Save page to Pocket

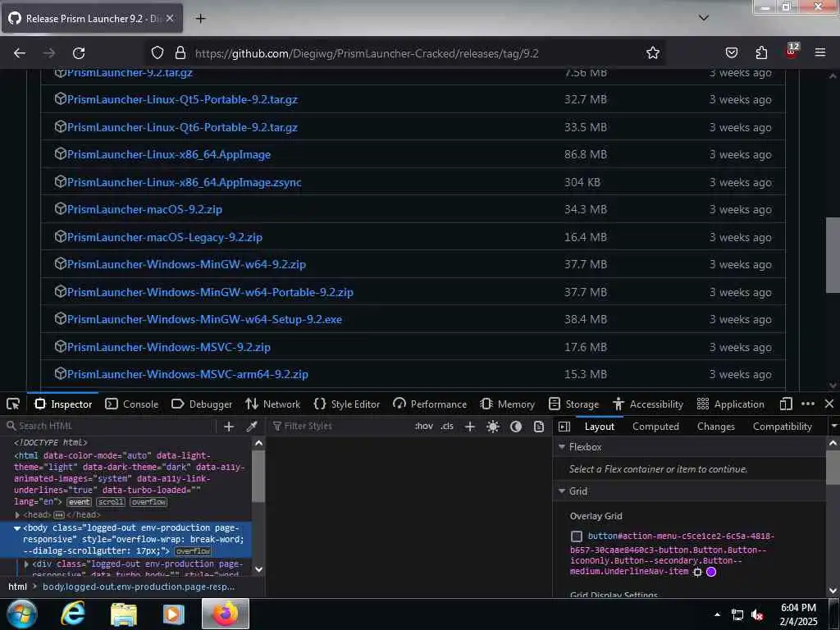point(731,52)
